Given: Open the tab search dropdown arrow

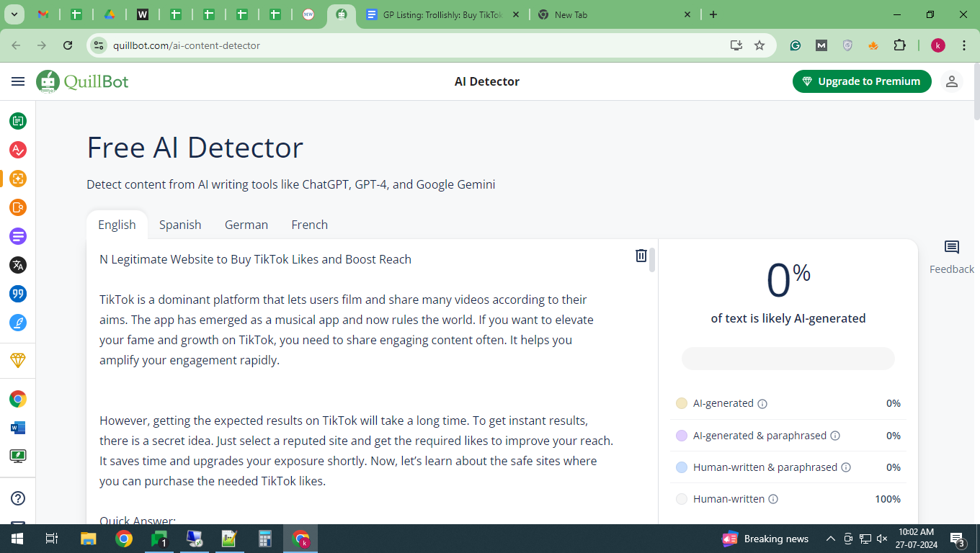Looking at the screenshot, I should [x=14, y=14].
